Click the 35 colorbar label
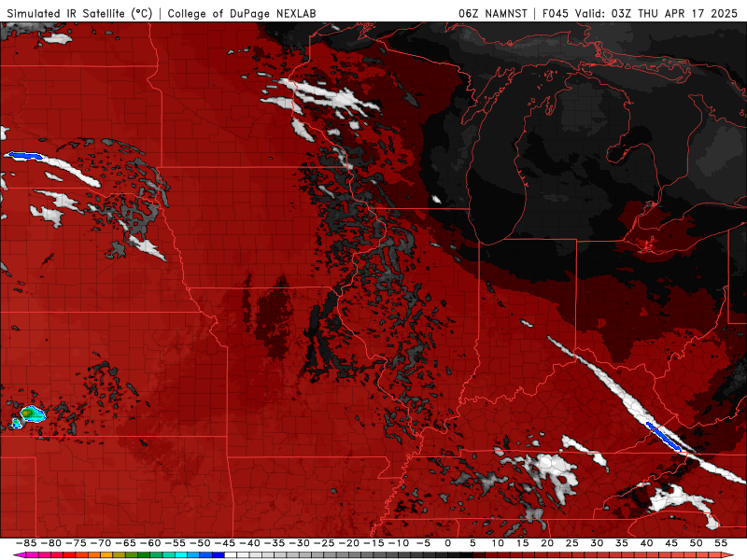The height and width of the screenshot is (560, 747). pyautogui.click(x=621, y=543)
